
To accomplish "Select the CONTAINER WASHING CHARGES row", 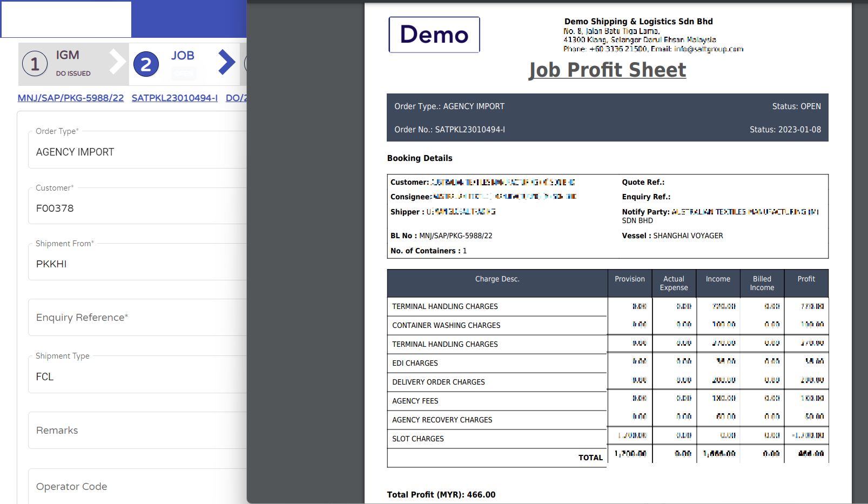I will (x=608, y=325).
